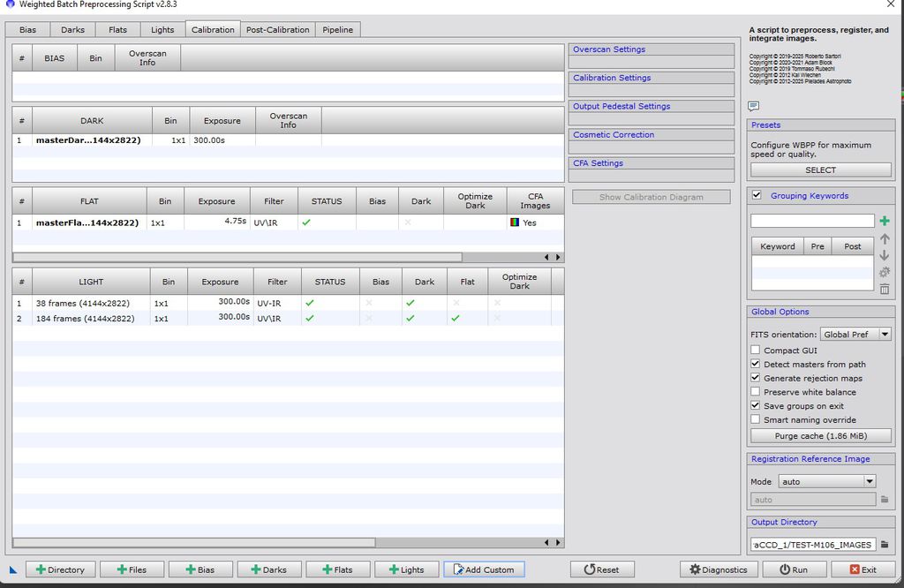
Task: Click the presets SELECT button
Action: (x=820, y=170)
